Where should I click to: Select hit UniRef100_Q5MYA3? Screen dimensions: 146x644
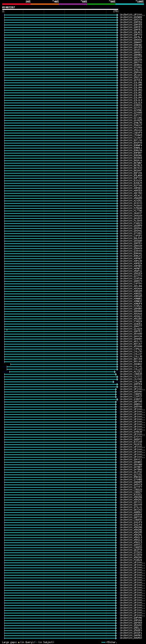131,72
